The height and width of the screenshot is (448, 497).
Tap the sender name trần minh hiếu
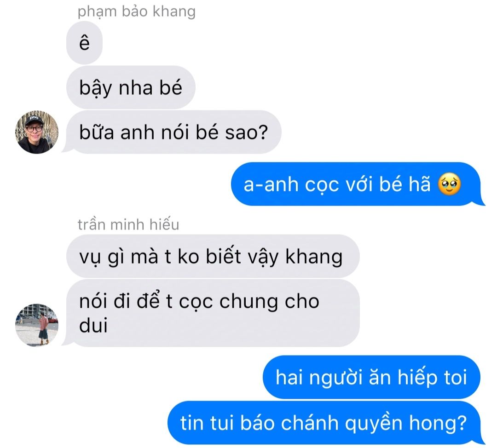128,224
